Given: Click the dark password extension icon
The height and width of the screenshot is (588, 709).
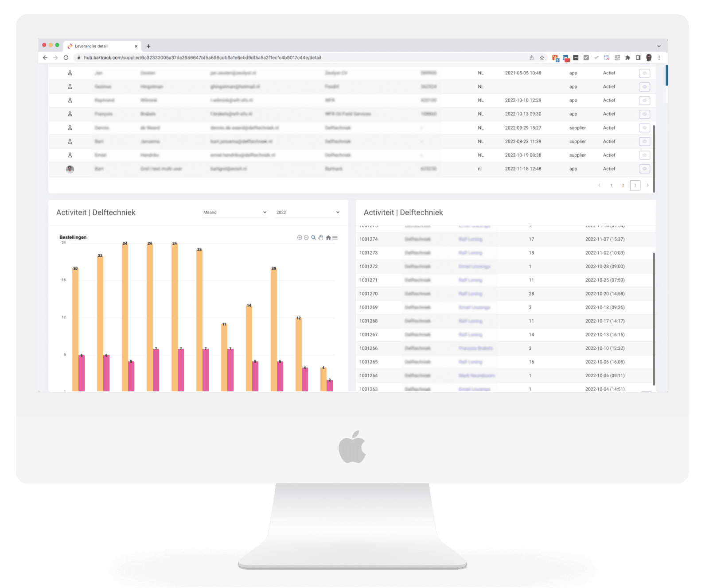Looking at the screenshot, I should coord(576,58).
